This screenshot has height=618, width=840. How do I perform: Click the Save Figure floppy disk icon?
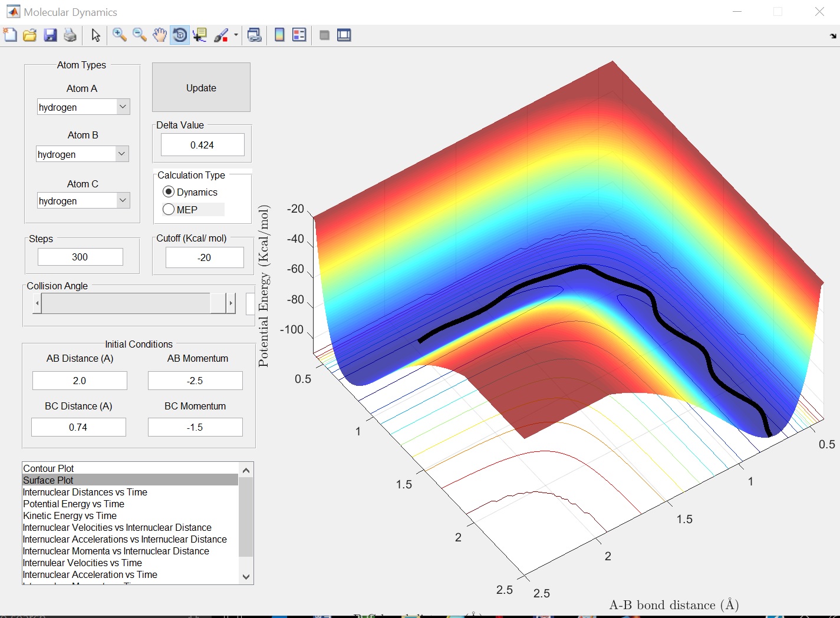click(50, 35)
